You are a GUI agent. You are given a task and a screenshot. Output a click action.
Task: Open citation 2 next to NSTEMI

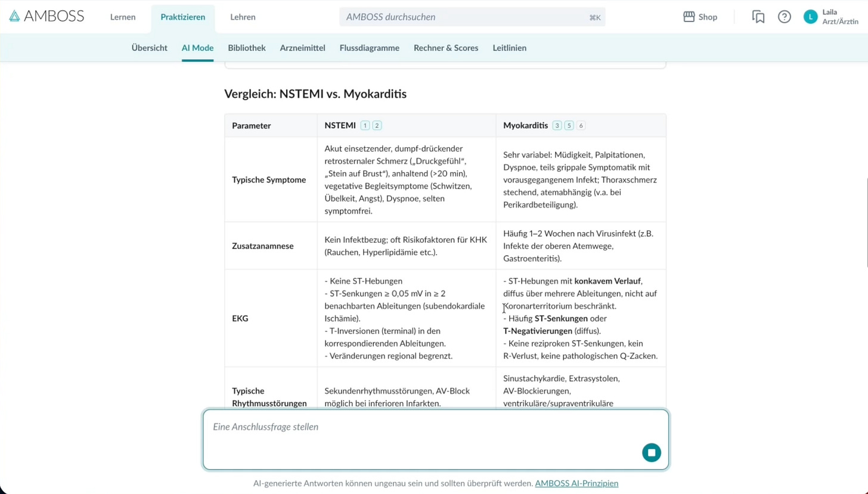coord(377,125)
